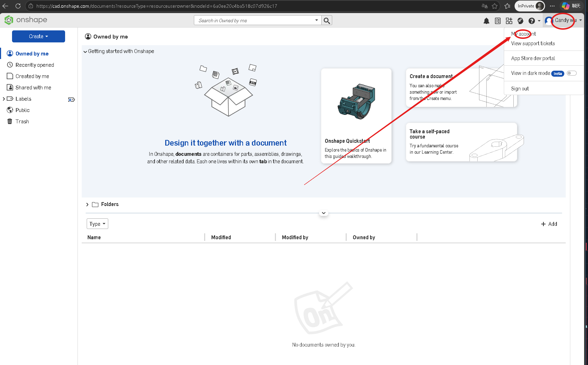The image size is (588, 365).
Task: Click the clock icon beside Recently opened
Action: coord(10,65)
